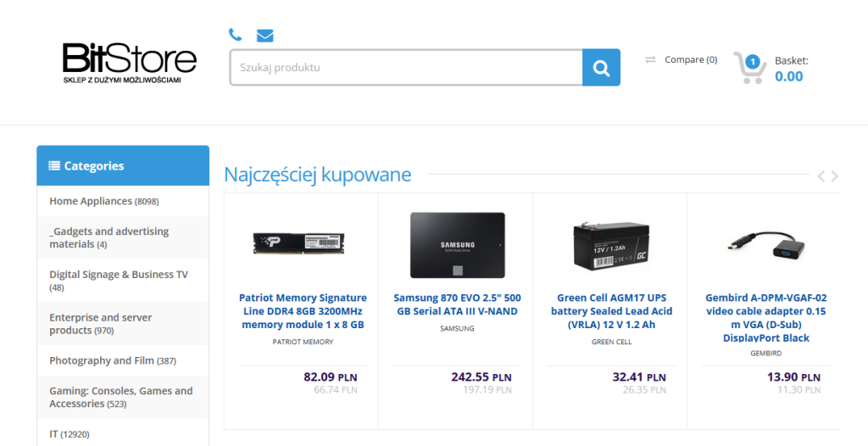Open Gembird A-DPM-VGAF-02 adapter link
This screenshot has width=868, height=446.
tap(766, 317)
